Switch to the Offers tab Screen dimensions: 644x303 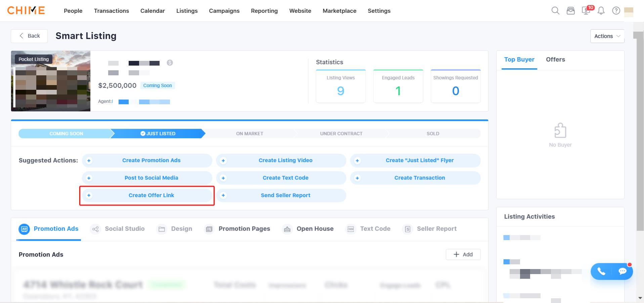click(x=555, y=60)
